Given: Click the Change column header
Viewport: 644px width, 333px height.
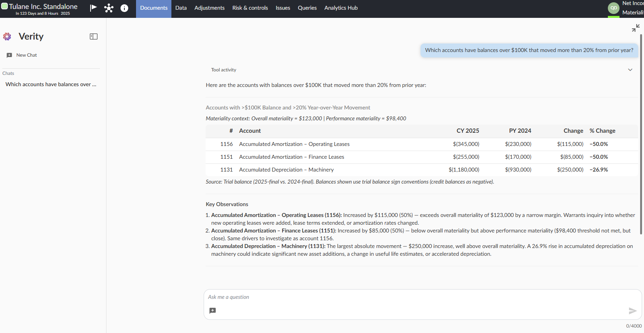Looking at the screenshot, I should point(573,131).
